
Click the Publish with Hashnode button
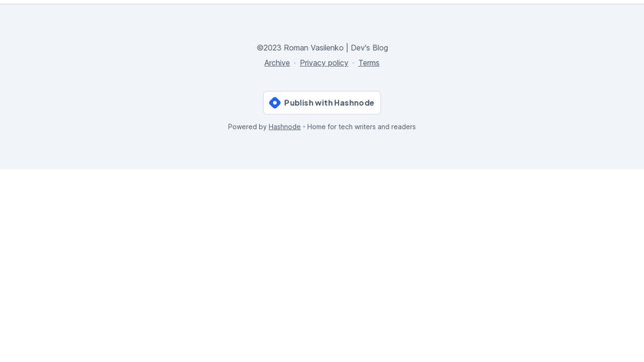coord(322,103)
